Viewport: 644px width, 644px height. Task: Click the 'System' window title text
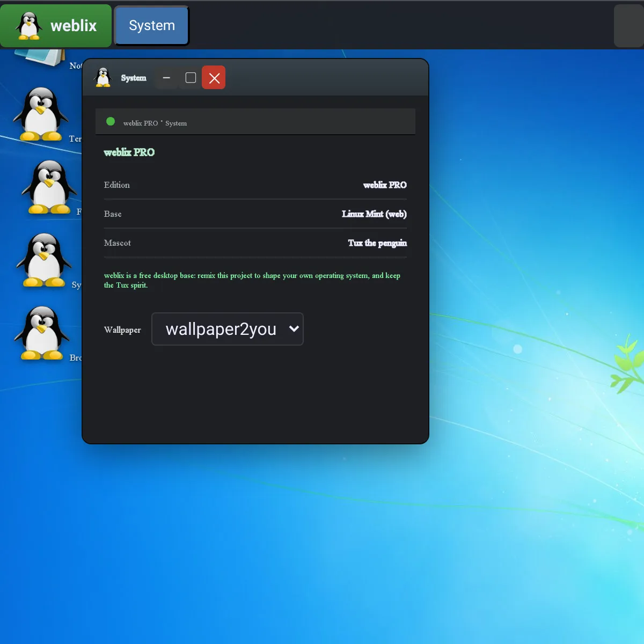pos(134,78)
